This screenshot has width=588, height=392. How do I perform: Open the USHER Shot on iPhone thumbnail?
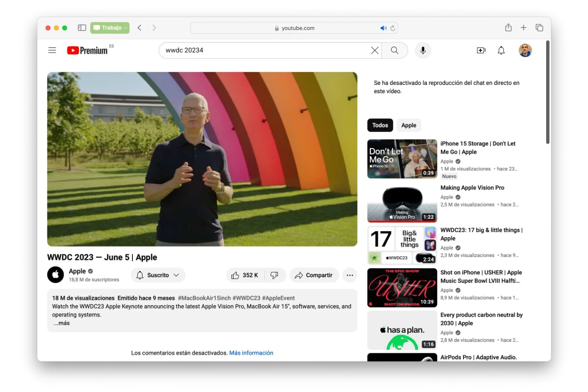pyautogui.click(x=402, y=287)
